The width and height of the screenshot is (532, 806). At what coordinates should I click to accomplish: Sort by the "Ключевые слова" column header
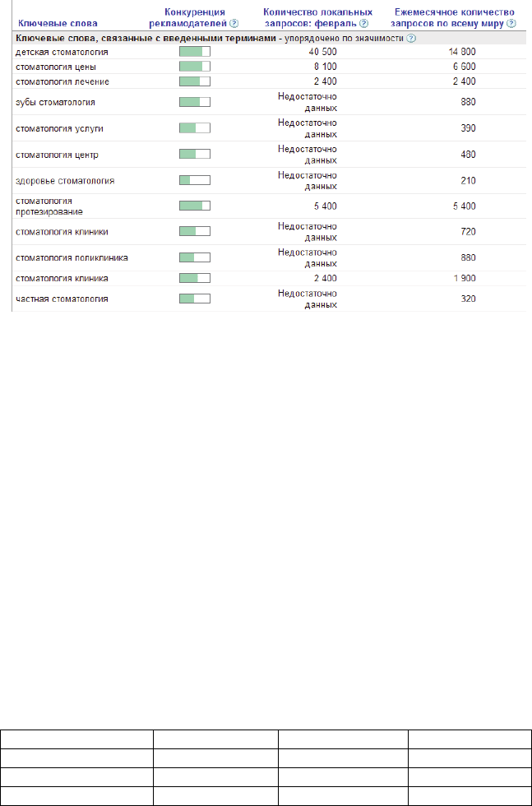coord(46,24)
